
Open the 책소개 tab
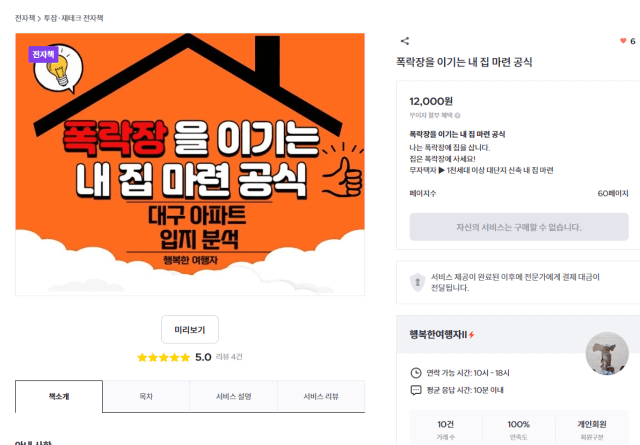point(59,396)
